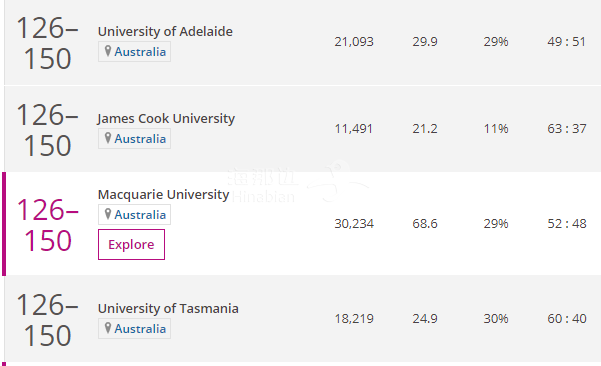Open the University of Tasmania link
The image size is (601, 366).
(x=168, y=309)
